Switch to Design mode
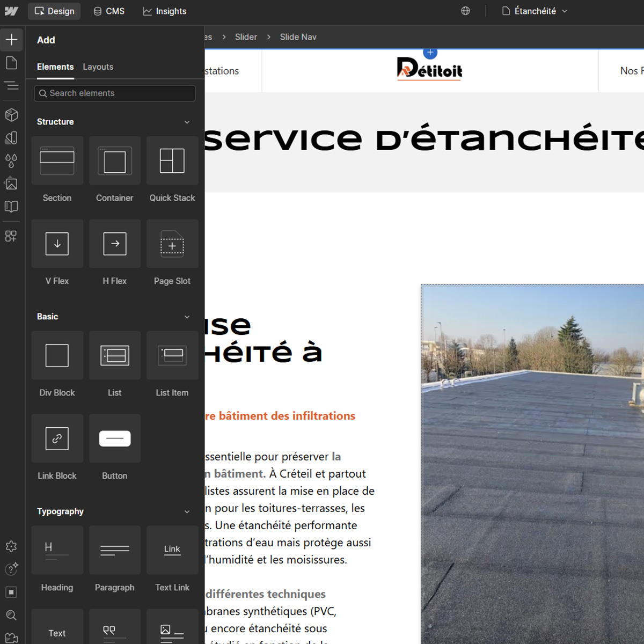This screenshot has height=644, width=644. click(x=54, y=11)
